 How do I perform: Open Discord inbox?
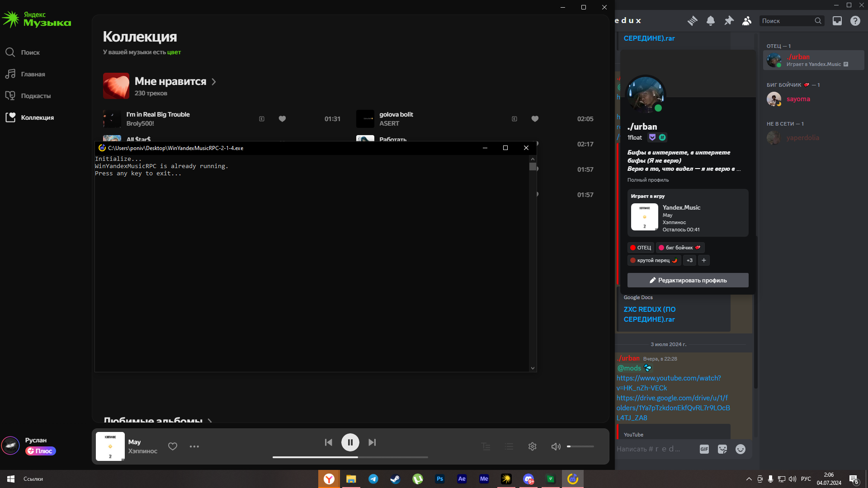click(x=837, y=21)
